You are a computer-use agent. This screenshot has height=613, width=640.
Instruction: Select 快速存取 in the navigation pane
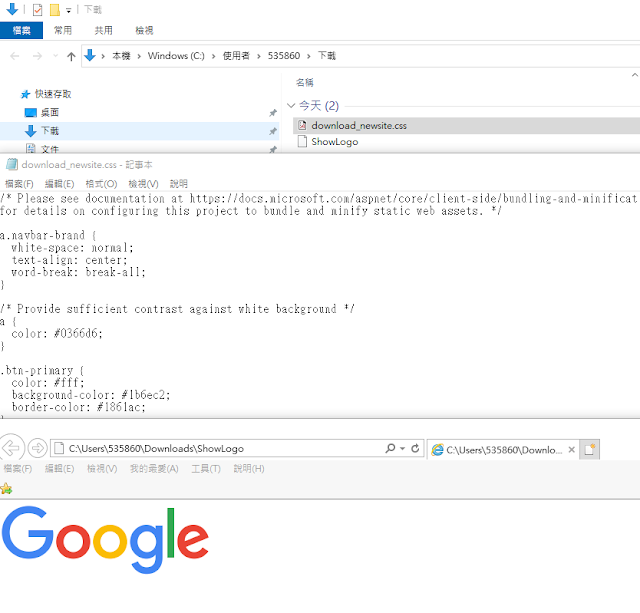(53, 94)
